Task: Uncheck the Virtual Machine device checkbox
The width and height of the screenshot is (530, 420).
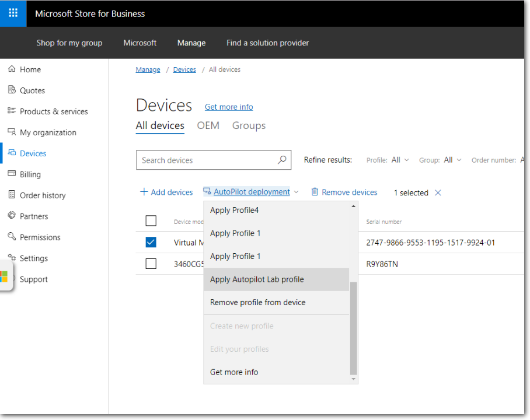Action: coord(151,243)
